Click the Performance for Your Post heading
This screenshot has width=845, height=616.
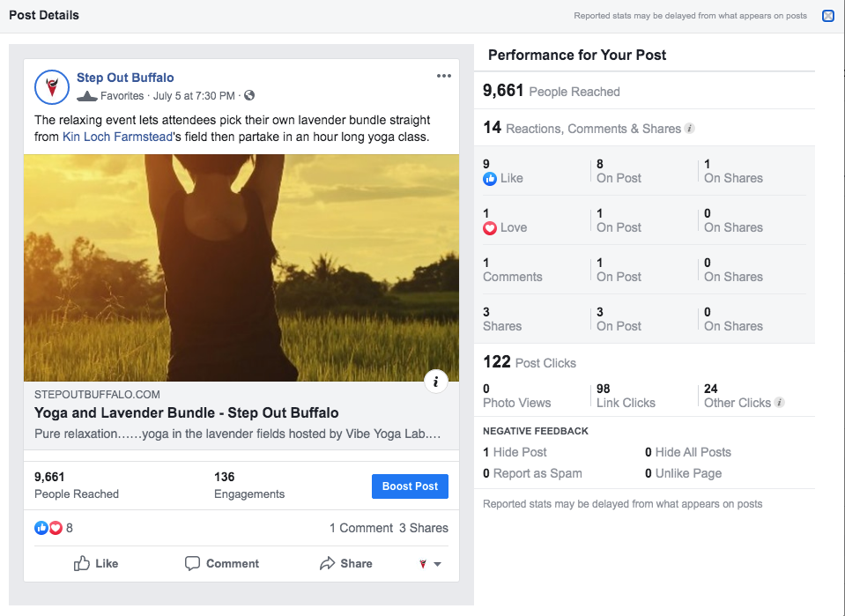pyautogui.click(x=577, y=55)
